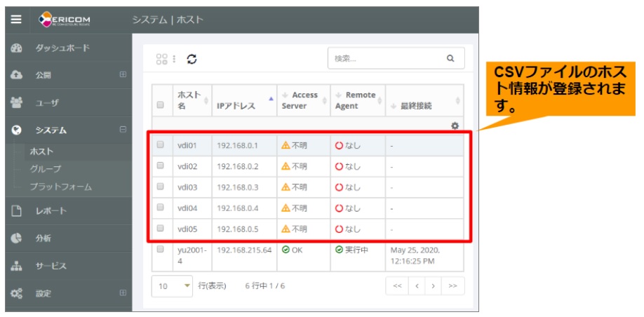Collapse the システム sidebar section
Viewport: 644px width, 317px height.
[123, 130]
